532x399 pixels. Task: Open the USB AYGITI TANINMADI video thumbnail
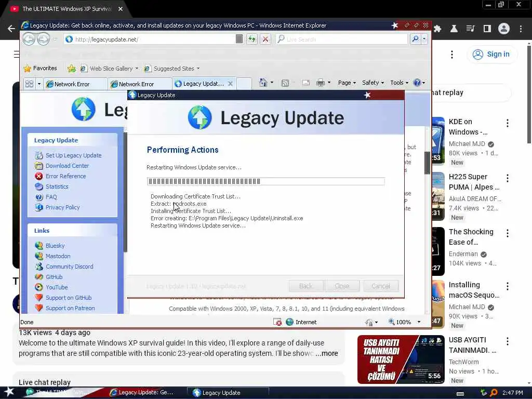coord(401,360)
